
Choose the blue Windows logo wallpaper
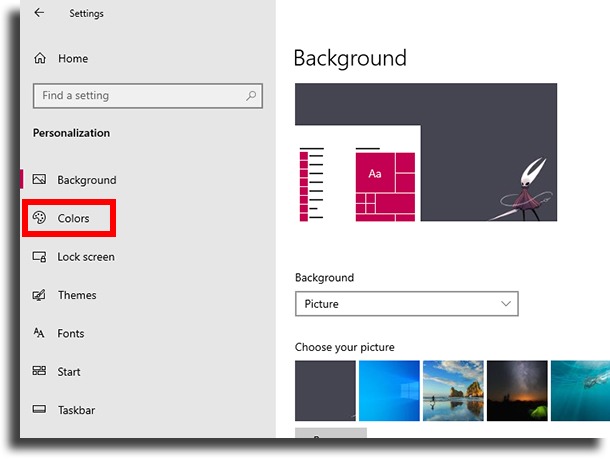(389, 391)
